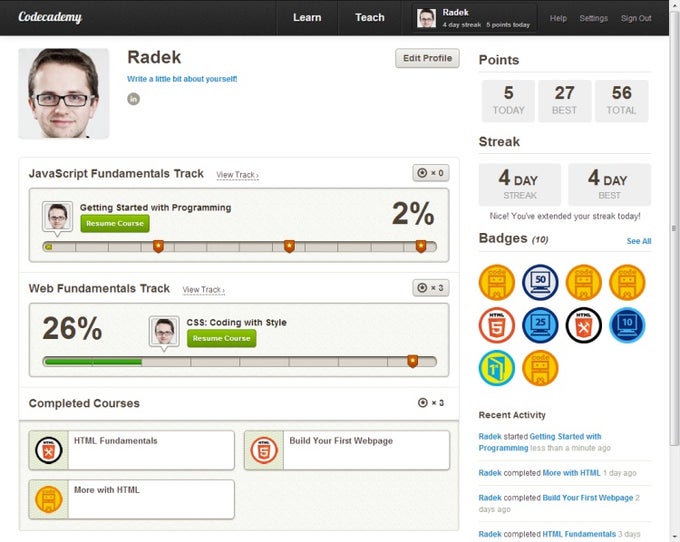The width and height of the screenshot is (680, 542).
Task: Click the 50 exercises computer badge
Action: click(540, 282)
